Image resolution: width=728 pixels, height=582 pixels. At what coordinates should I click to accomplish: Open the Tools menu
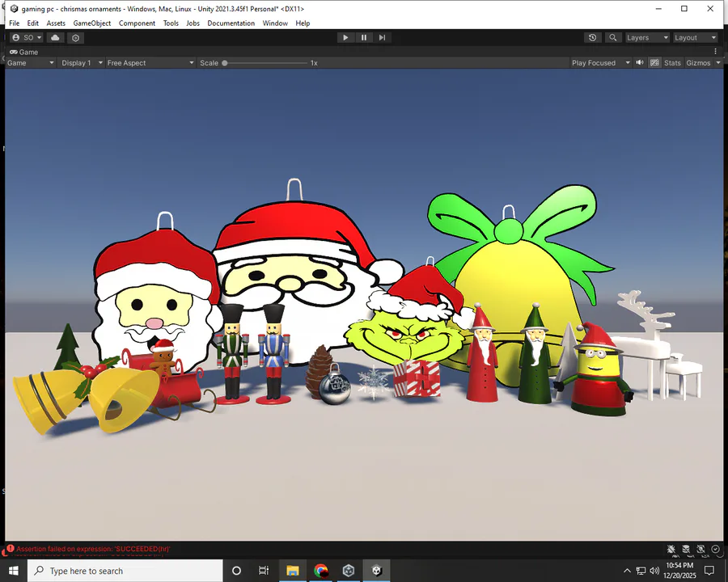(171, 23)
